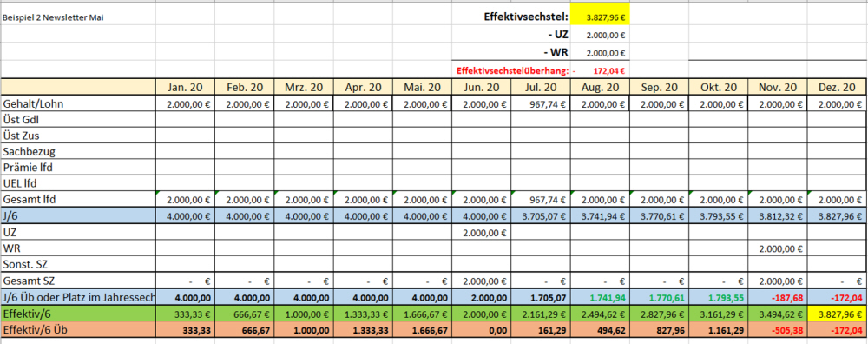The image size is (868, 344).
Task: Select the J/6 value 3.770,61 €
Action: [x=659, y=216]
